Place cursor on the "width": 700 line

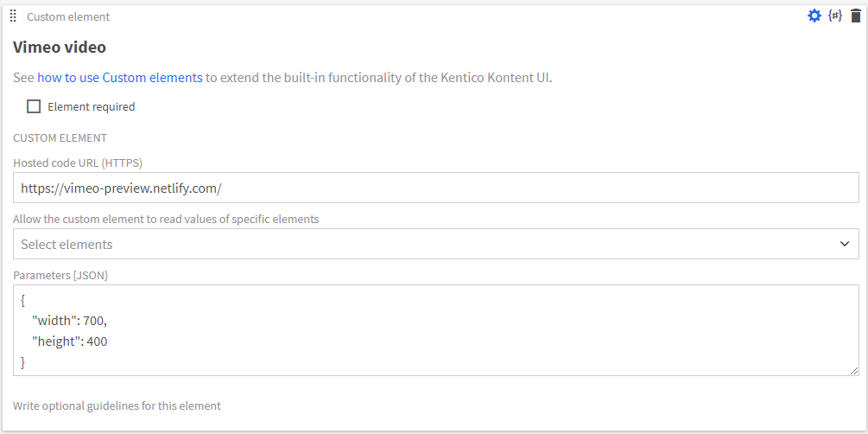point(68,322)
